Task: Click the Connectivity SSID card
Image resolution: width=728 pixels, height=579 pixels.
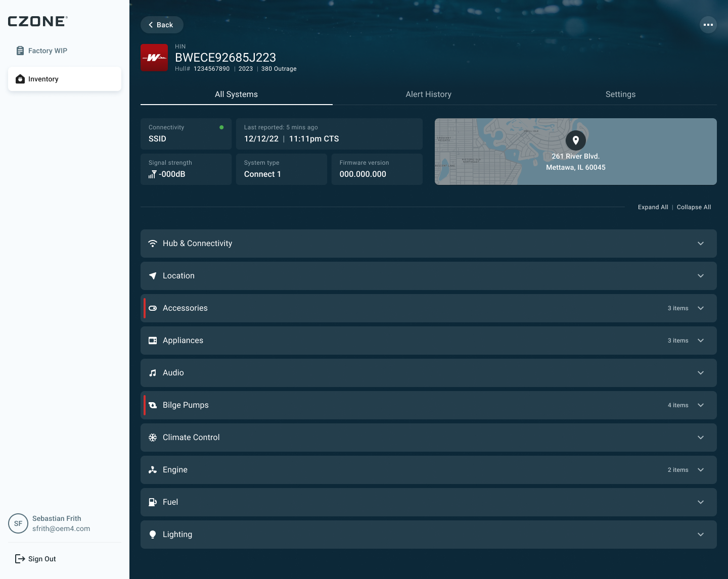Action: (x=186, y=134)
